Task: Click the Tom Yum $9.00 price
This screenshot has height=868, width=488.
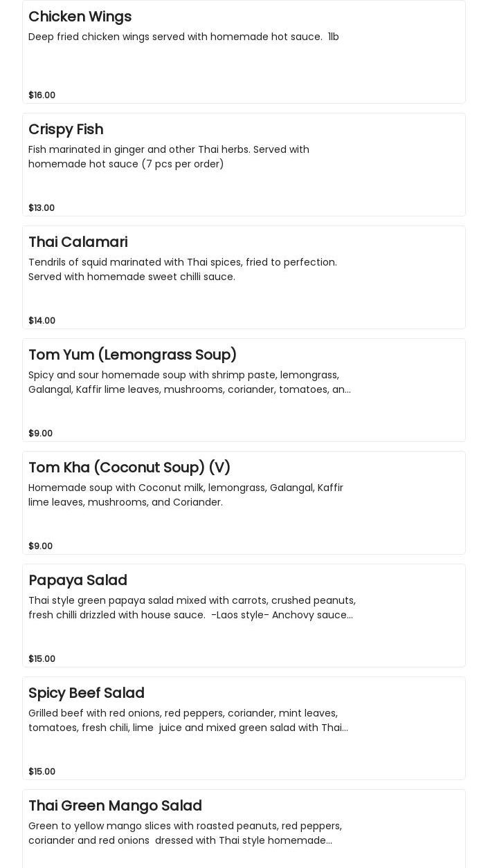Action: (40, 433)
